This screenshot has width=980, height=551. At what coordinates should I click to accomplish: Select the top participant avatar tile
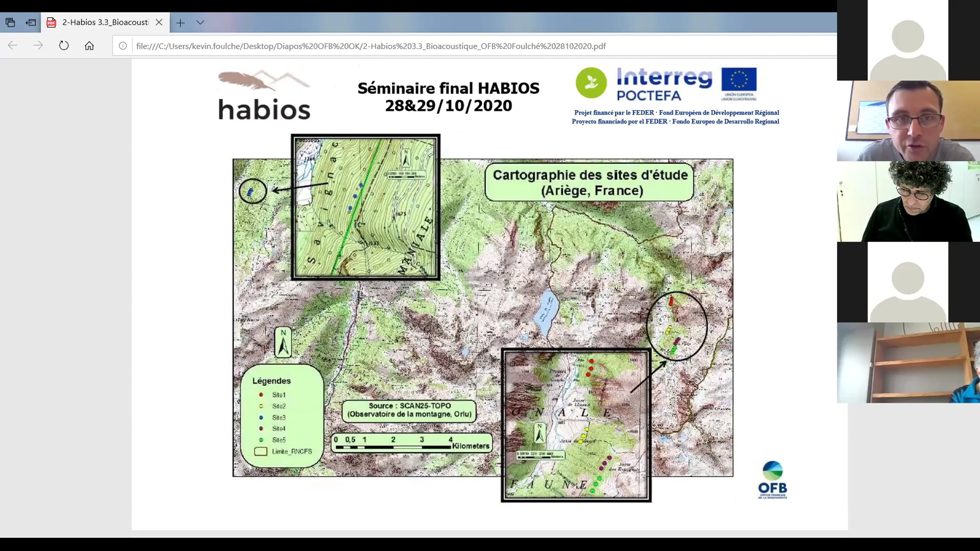(x=908, y=40)
